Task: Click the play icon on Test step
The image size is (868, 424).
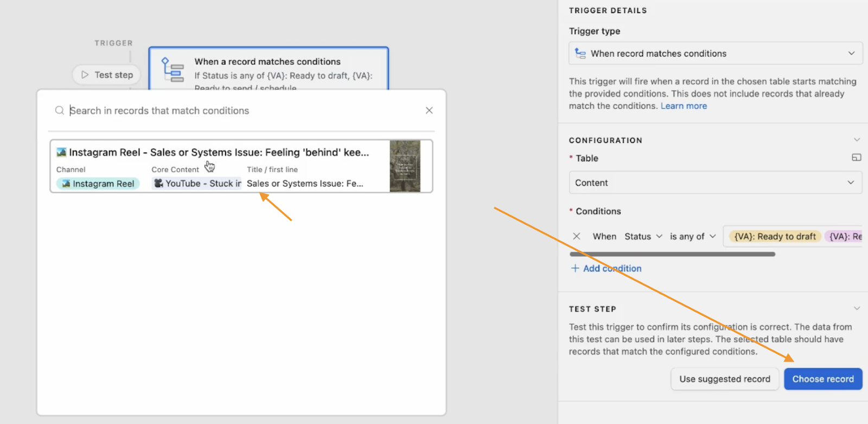Action: tap(85, 75)
